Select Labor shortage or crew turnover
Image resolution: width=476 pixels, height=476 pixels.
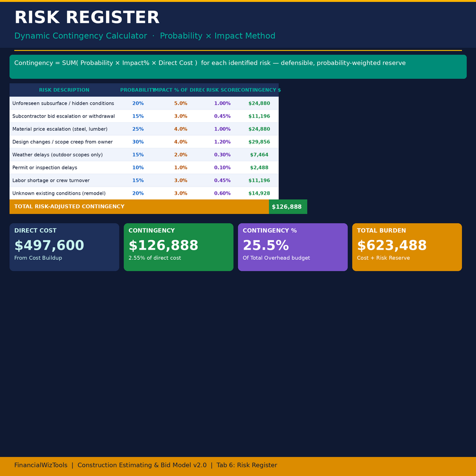[x=51, y=180]
